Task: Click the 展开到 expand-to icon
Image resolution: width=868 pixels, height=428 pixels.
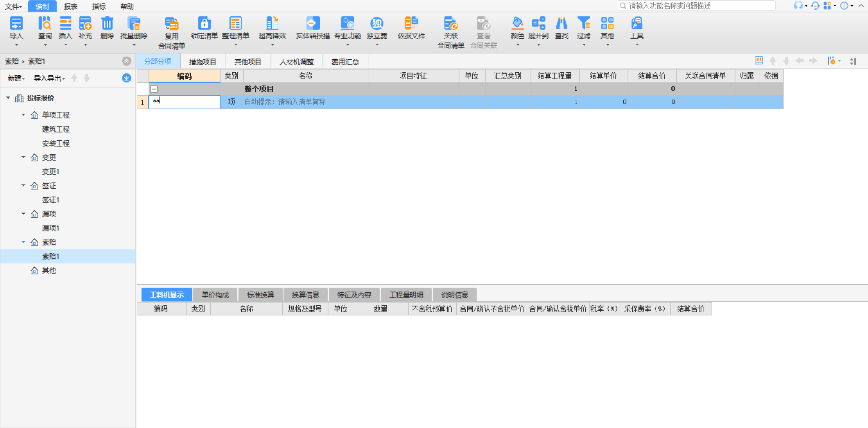Action: [x=538, y=24]
